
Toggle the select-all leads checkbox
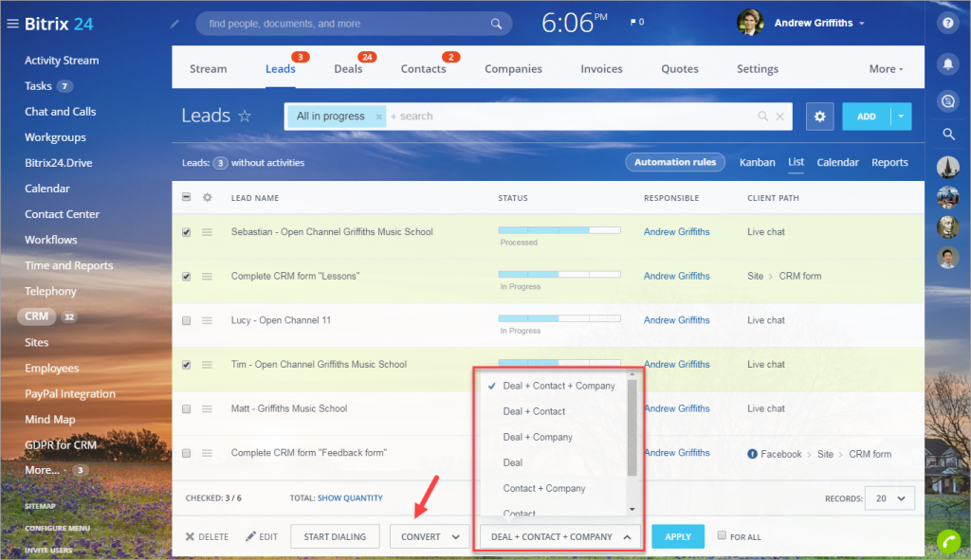coord(187,197)
